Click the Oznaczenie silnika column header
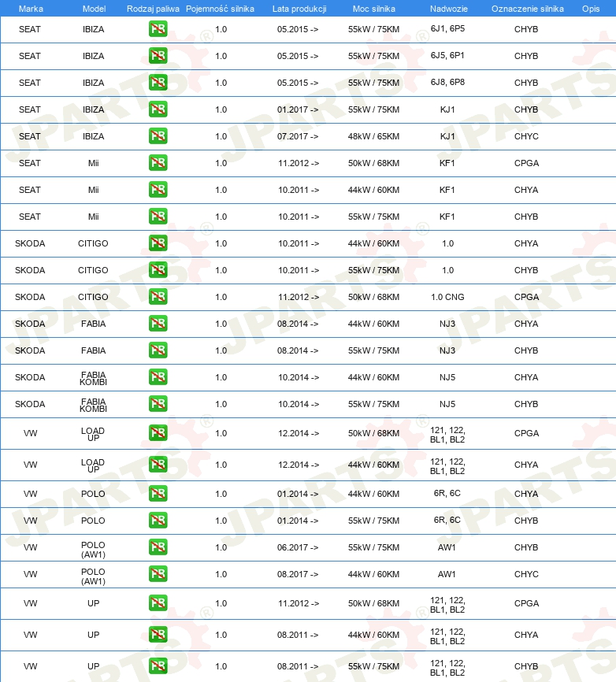The width and height of the screenshot is (616, 682). [x=528, y=9]
